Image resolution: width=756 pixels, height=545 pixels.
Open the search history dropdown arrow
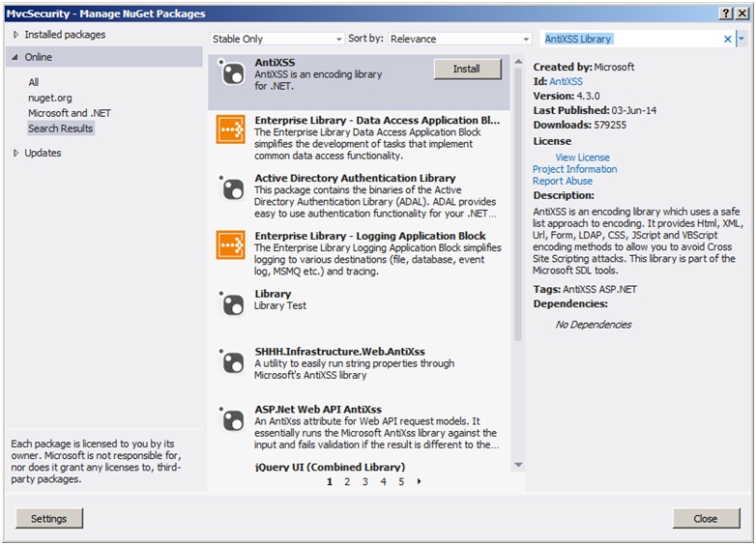click(x=741, y=39)
